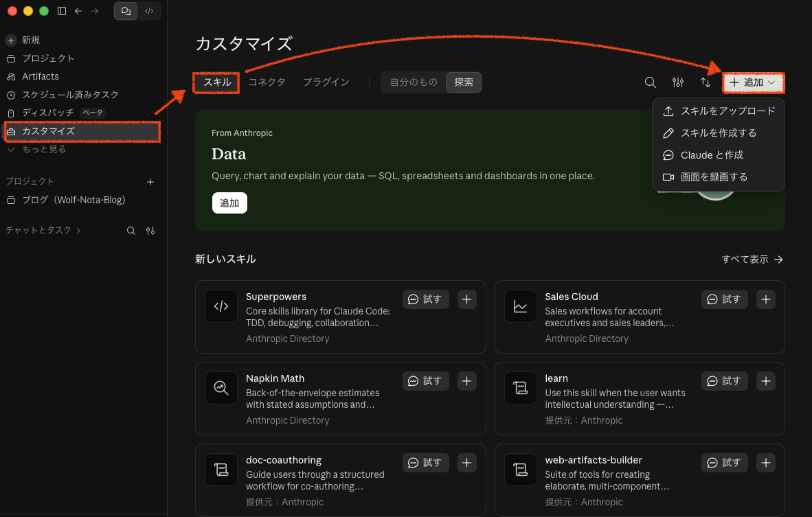Image resolution: width=812 pixels, height=517 pixels.
Task: Choose スキルをアップロード from the menu
Action: pyautogui.click(x=719, y=111)
